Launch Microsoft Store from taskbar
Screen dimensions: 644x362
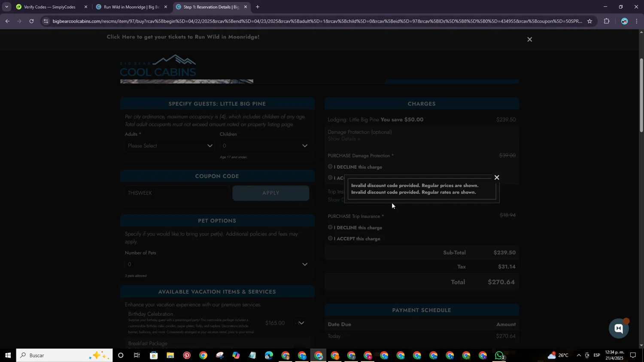click(154, 355)
